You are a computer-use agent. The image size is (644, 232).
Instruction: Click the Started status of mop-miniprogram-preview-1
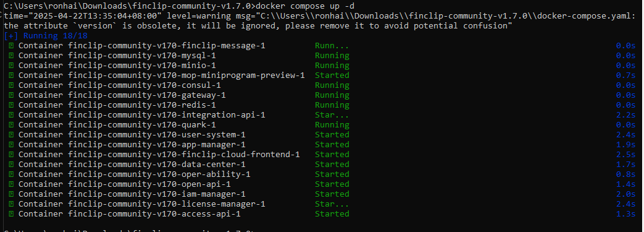[332, 75]
